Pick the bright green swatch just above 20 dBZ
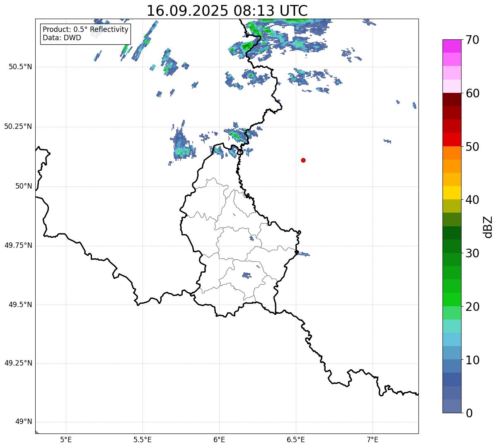This screenshot has width=498, height=448. coord(452,300)
